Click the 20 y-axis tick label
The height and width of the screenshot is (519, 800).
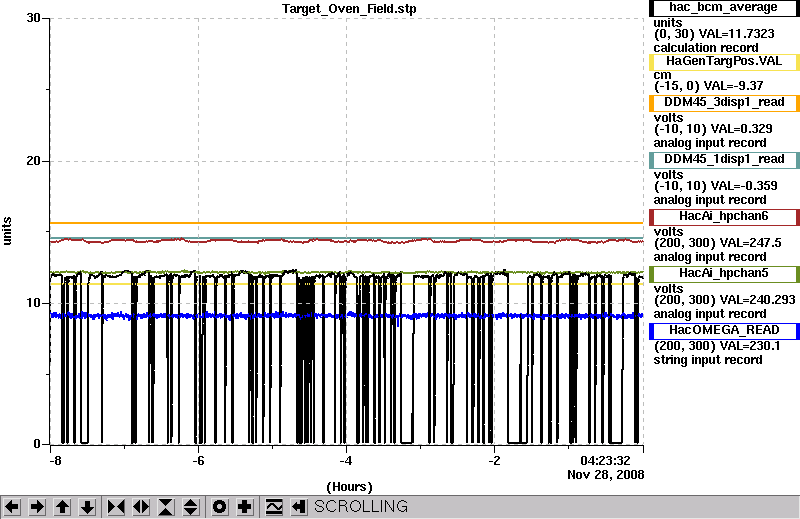[33, 161]
